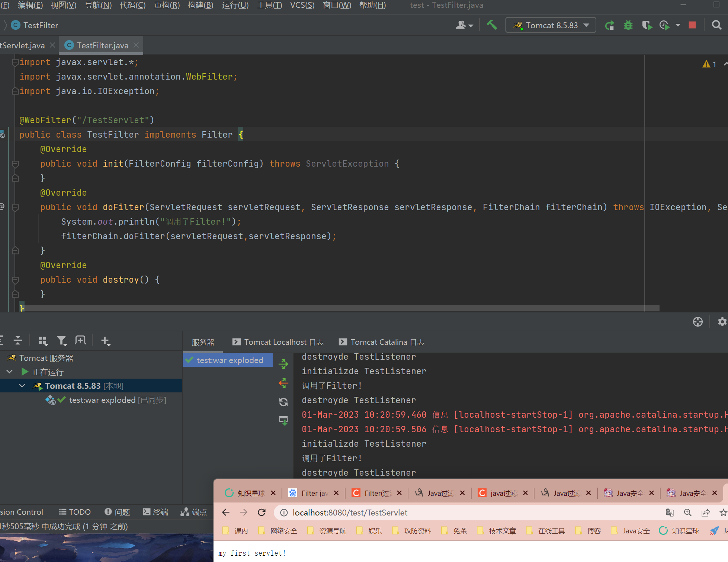The image size is (728, 562).
Task: Toggle fold on the init method gutter
Action: coord(15,164)
